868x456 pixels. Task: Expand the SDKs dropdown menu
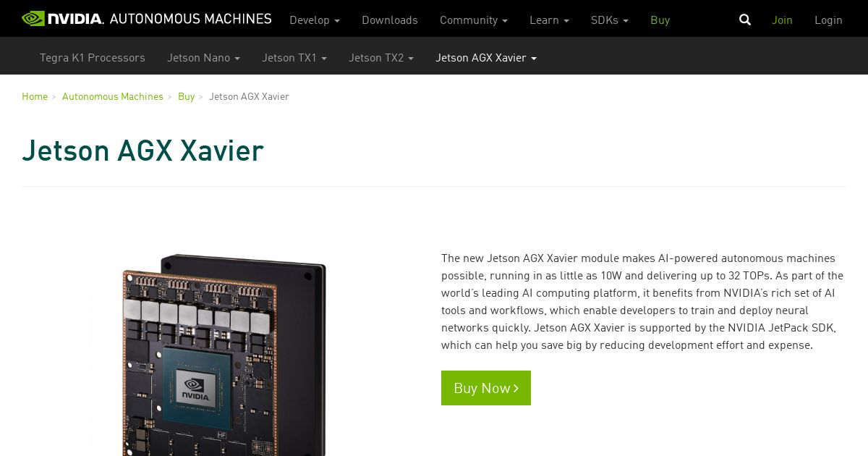(x=610, y=20)
